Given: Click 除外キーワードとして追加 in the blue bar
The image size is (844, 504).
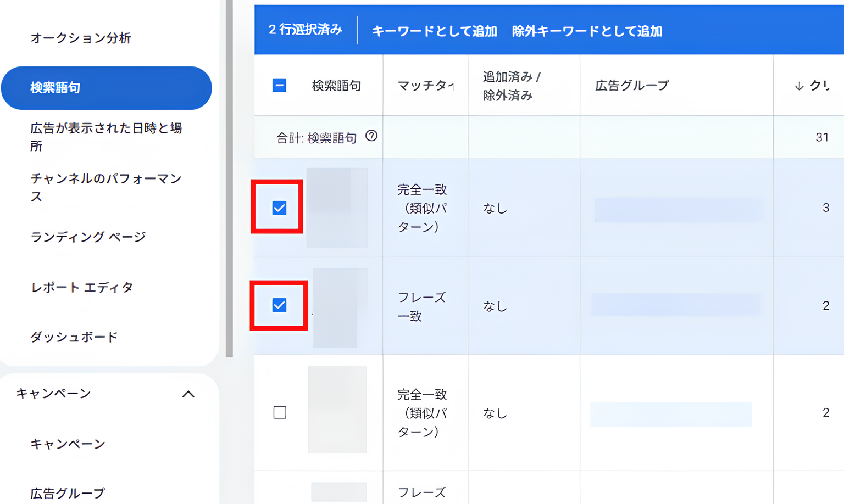Looking at the screenshot, I should 588,31.
